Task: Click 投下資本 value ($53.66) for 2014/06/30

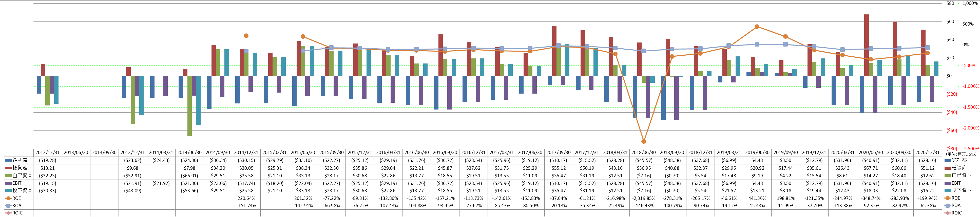Action: click(x=189, y=190)
